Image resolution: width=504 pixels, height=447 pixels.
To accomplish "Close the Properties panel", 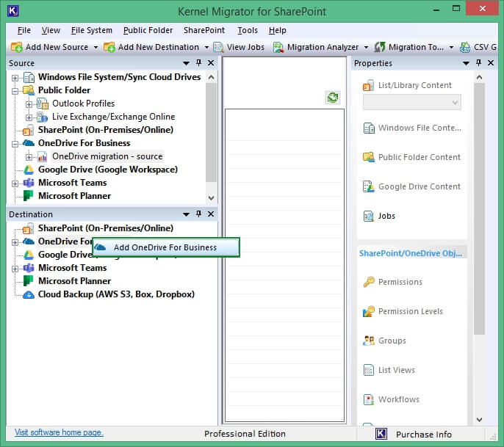I will point(479,64).
